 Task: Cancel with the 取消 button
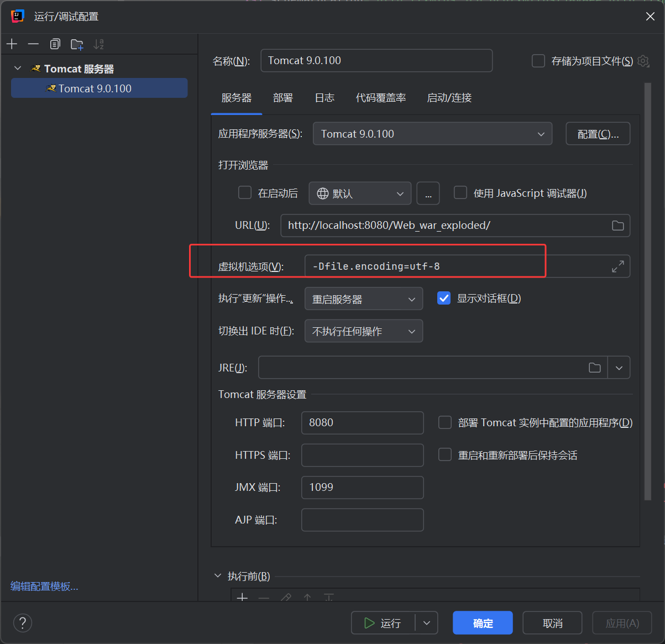pyautogui.click(x=552, y=623)
